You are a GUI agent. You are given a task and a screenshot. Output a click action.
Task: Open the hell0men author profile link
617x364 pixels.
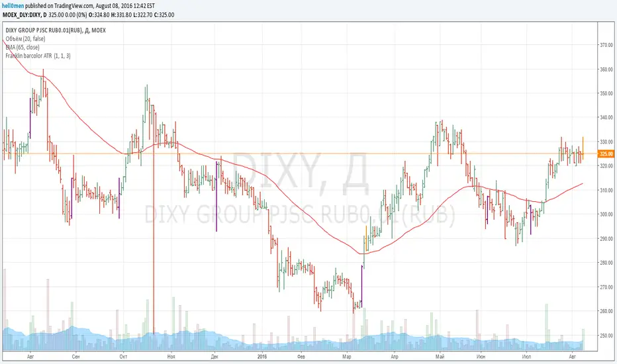(13, 6)
